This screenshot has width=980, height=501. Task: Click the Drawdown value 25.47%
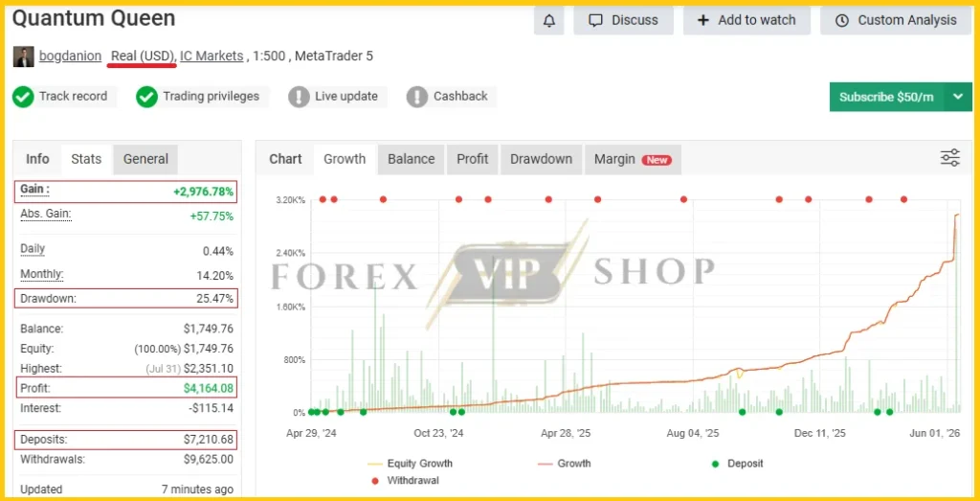click(215, 299)
